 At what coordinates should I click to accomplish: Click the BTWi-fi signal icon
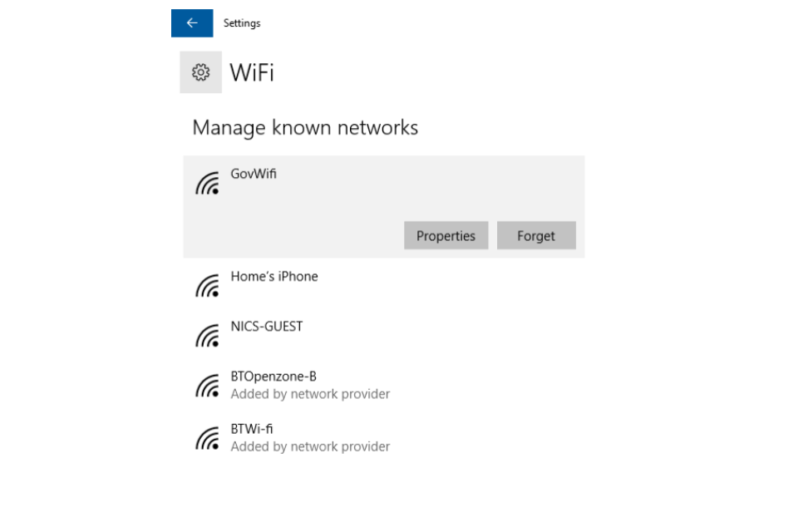pos(208,438)
